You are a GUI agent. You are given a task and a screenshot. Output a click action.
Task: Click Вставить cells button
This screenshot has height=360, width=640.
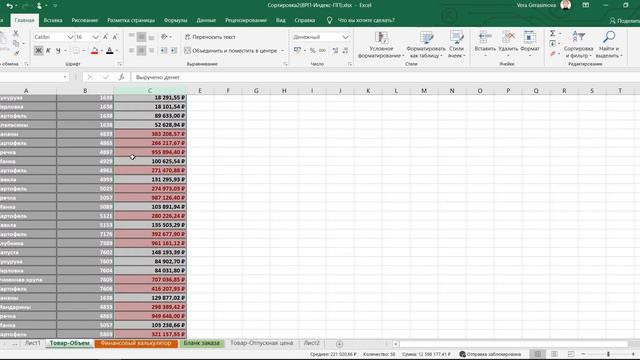pos(485,43)
